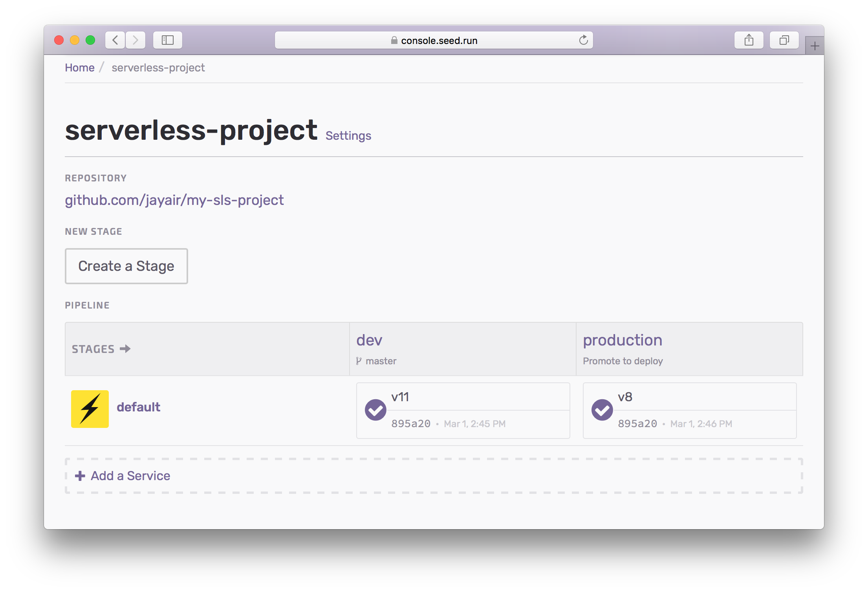This screenshot has height=592, width=868.
Task: Click the browser reload page icon
Action: 583,40
